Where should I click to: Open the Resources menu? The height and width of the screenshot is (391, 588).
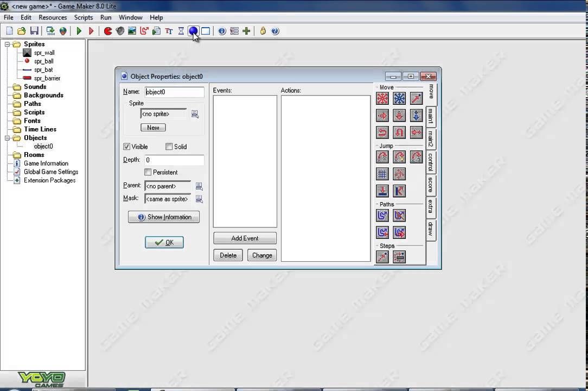[x=53, y=17]
